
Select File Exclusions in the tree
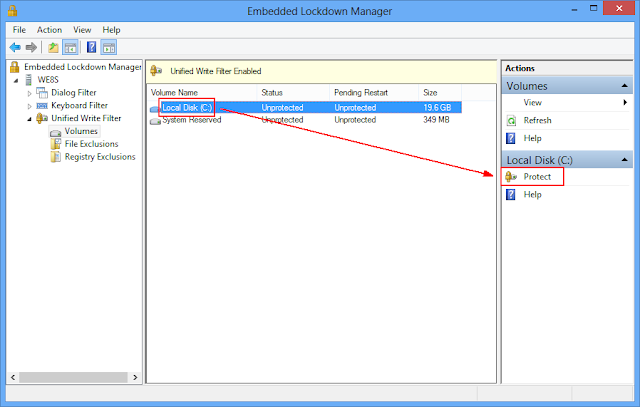[x=91, y=144]
